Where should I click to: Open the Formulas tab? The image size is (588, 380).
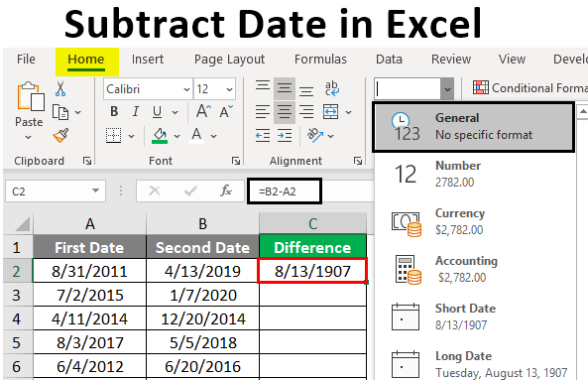click(320, 59)
